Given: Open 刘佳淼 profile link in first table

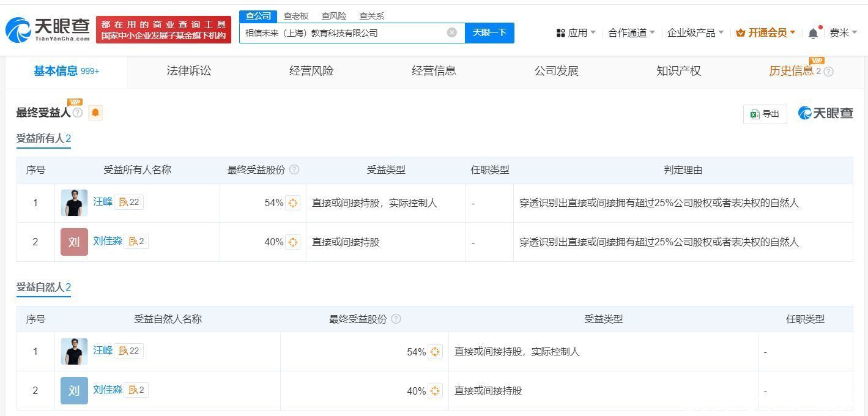Looking at the screenshot, I should click(108, 241).
